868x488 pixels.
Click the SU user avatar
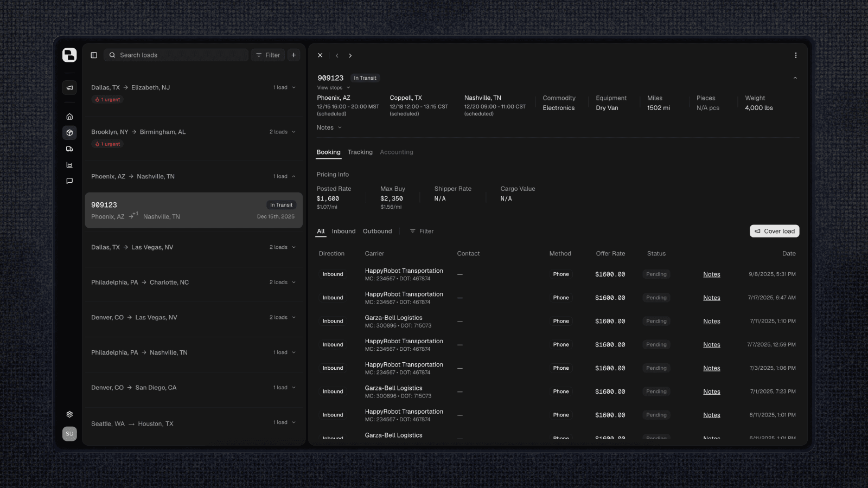click(x=69, y=434)
